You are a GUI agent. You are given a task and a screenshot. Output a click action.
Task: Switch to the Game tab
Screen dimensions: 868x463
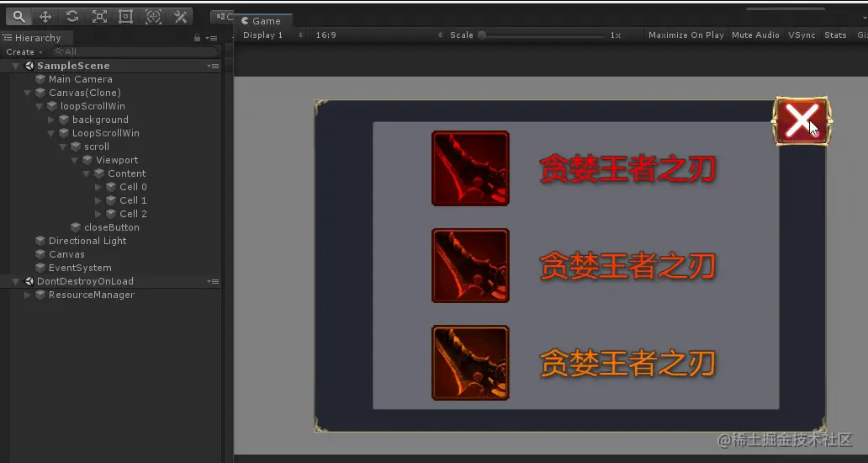262,21
